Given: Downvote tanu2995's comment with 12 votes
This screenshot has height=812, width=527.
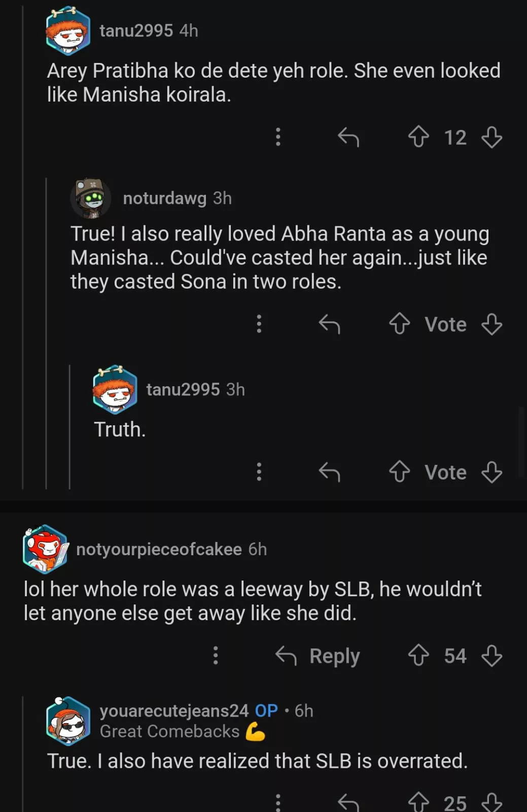Looking at the screenshot, I should 491,137.
